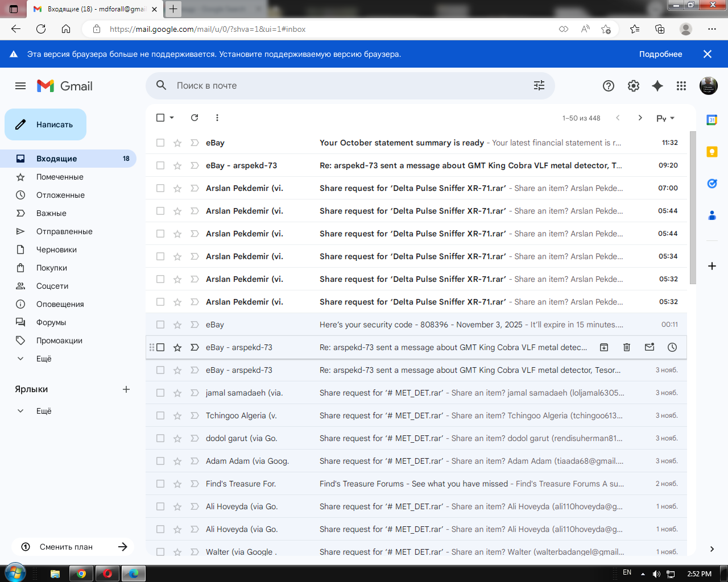Click the taskbar volume icon
This screenshot has height=582, width=728.
coord(657,574)
